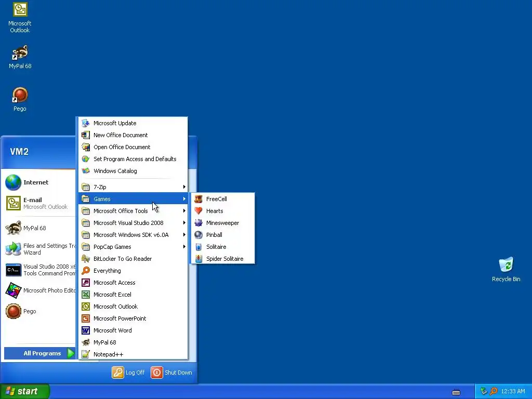Expand PopCap Games folder
Viewport: 532px width, 399px height.
click(x=133, y=247)
